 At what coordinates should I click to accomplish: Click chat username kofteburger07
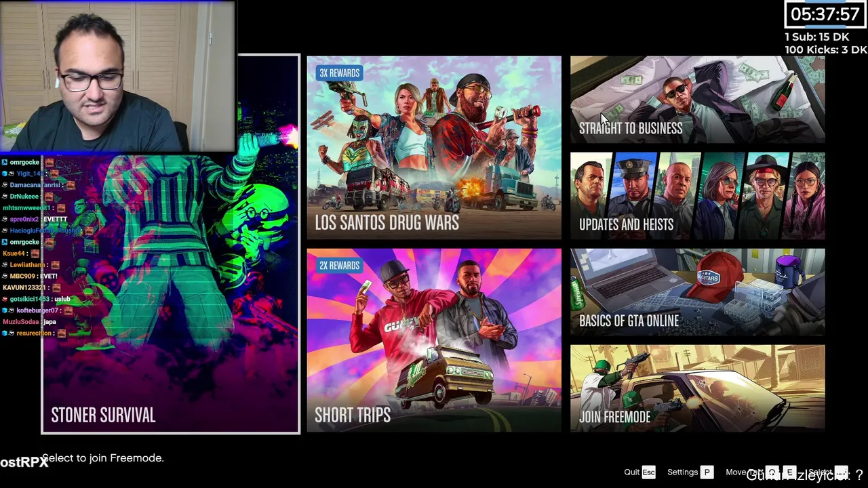pos(37,310)
